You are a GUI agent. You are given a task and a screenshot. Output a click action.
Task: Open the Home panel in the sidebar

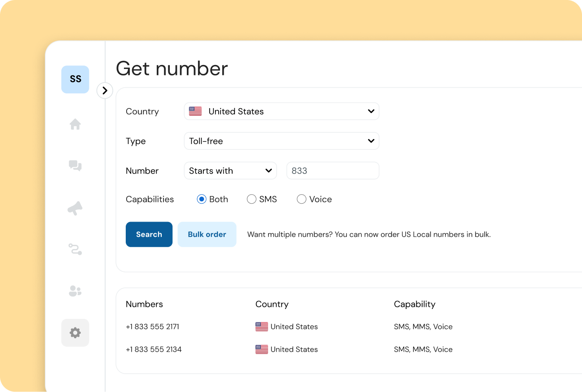pyautogui.click(x=75, y=124)
